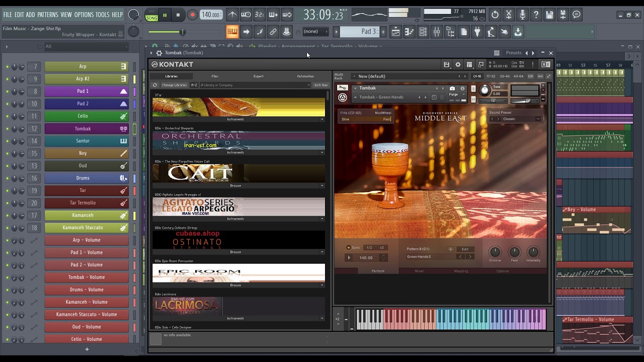Click the help question mark icon

(536, 15)
